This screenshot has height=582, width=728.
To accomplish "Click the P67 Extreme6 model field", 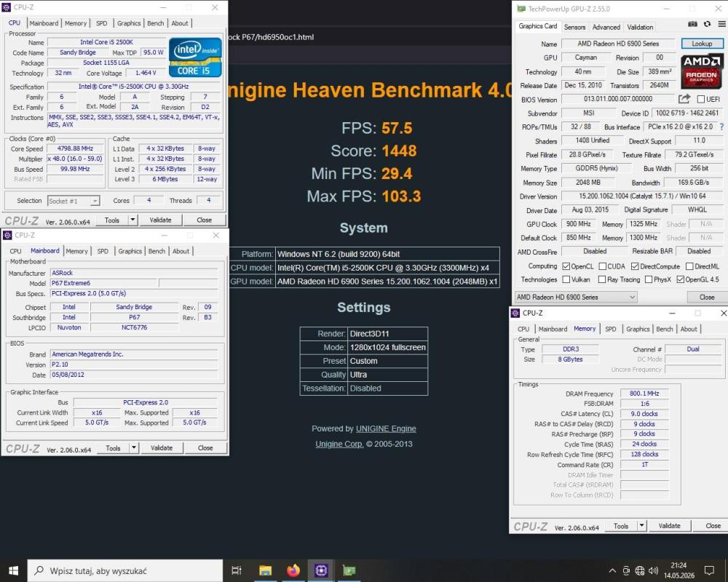I will pyautogui.click(x=104, y=283).
